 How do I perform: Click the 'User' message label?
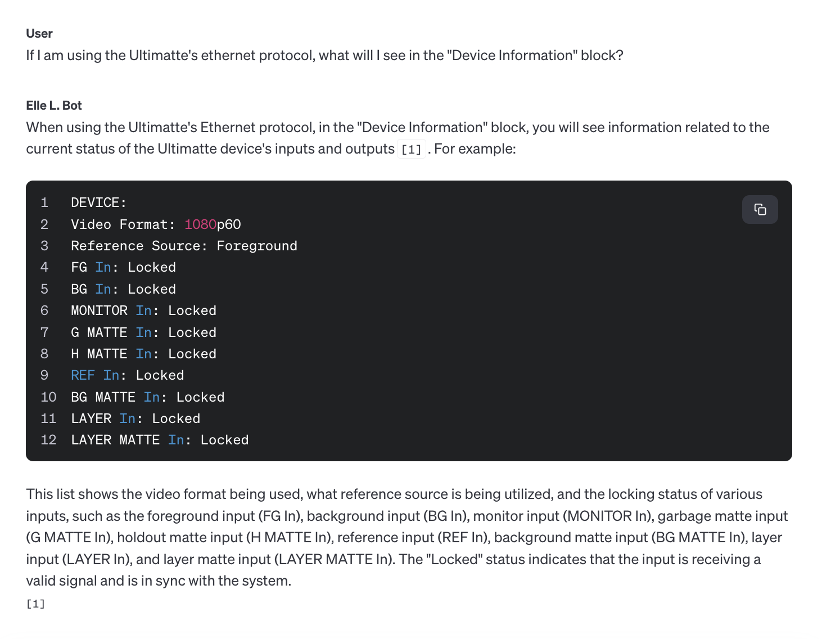(38, 33)
